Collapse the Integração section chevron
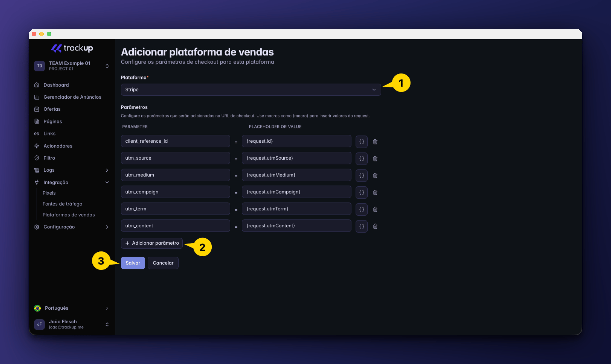Viewport: 611px width, 364px height. [x=107, y=182]
